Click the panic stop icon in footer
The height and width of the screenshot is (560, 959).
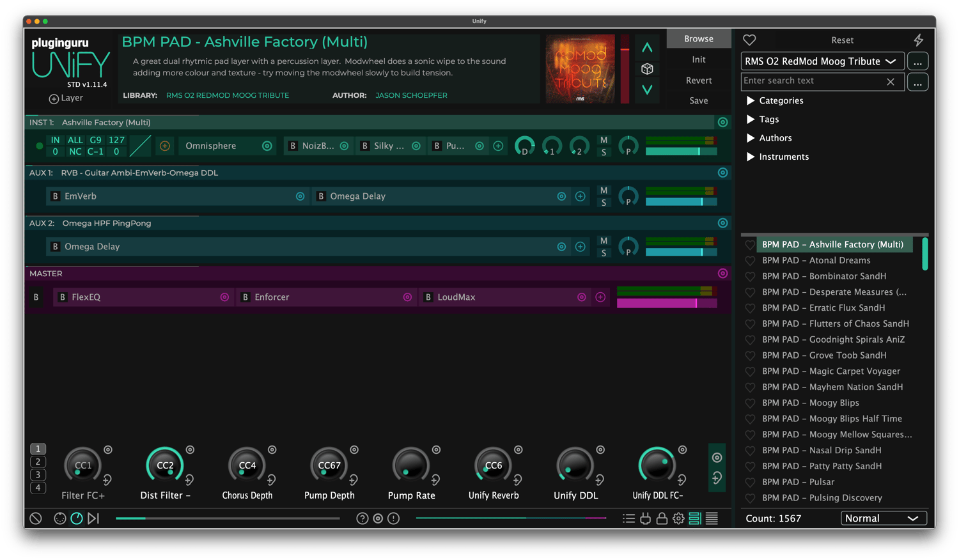click(x=36, y=518)
